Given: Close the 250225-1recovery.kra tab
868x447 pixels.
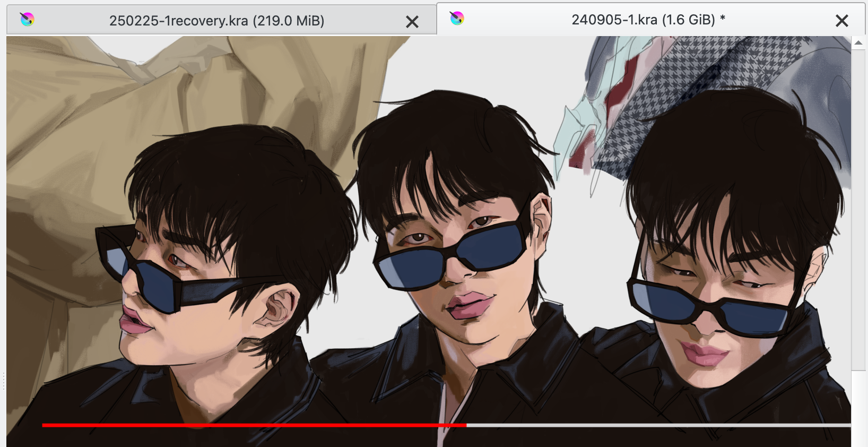Looking at the screenshot, I should tap(412, 22).
